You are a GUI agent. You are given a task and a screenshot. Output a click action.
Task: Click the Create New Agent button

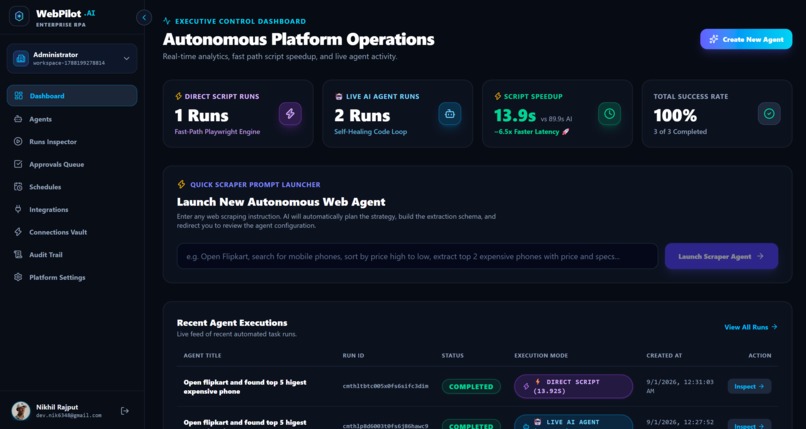coord(746,39)
